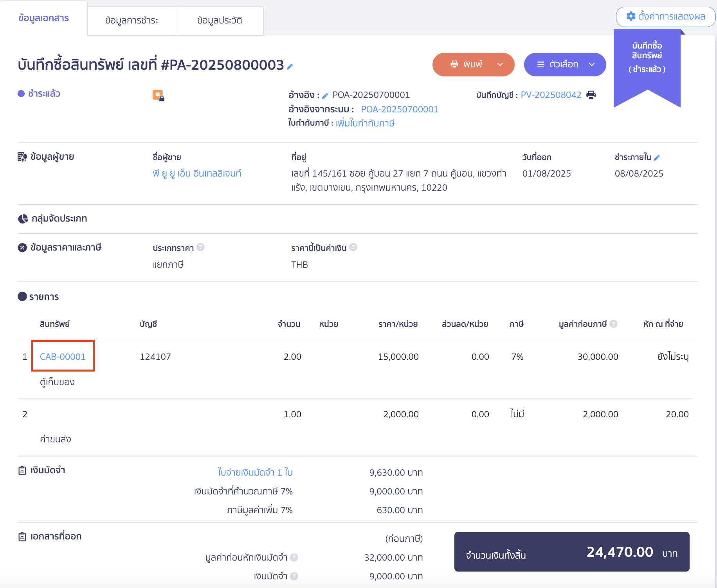717x588 pixels.
Task: Open display settings via gear icon
Action: [x=631, y=16]
